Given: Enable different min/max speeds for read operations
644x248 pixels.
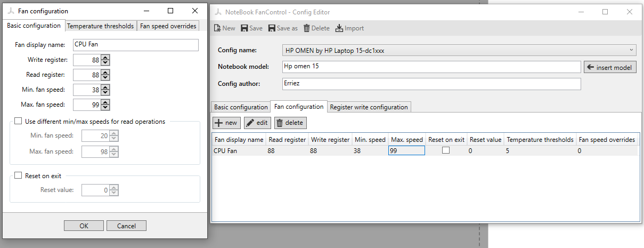Looking at the screenshot, I should click(18, 121).
